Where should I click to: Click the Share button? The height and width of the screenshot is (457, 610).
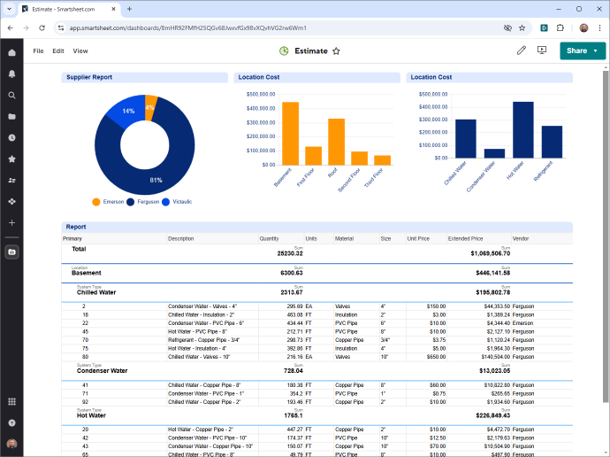(x=577, y=50)
